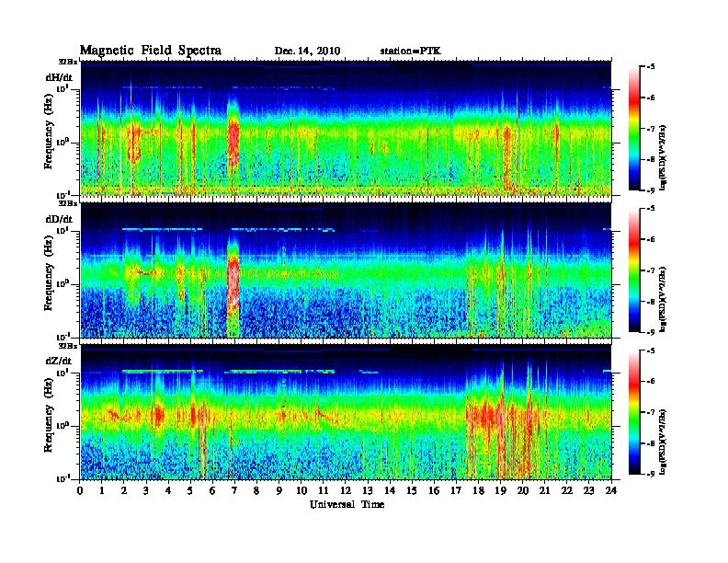This screenshot has height=563, width=728.
Task: Click the hour 12 tick label on time axis
Action: tap(346, 491)
